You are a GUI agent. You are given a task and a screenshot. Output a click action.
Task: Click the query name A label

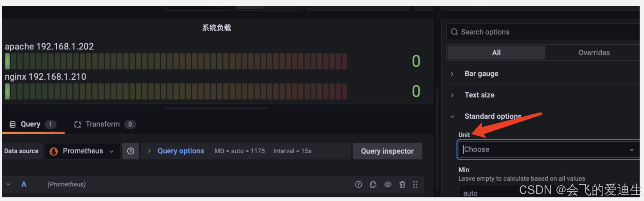pyautogui.click(x=24, y=184)
